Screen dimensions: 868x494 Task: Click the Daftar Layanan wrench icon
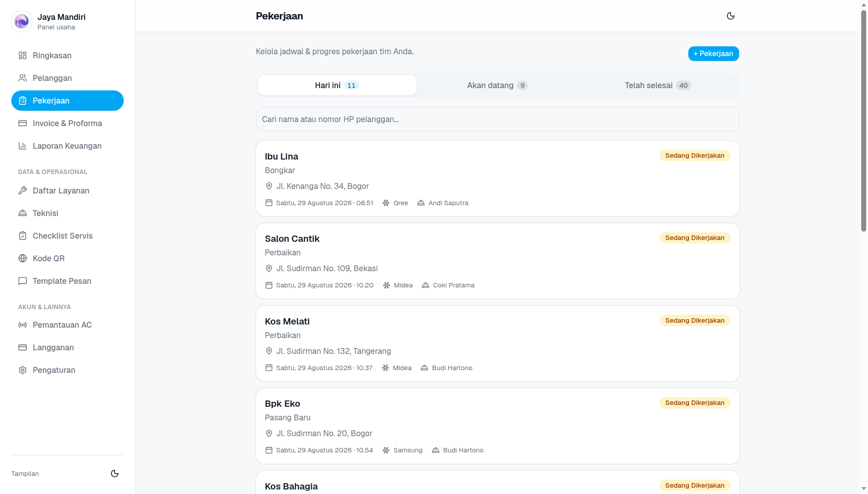coord(23,191)
